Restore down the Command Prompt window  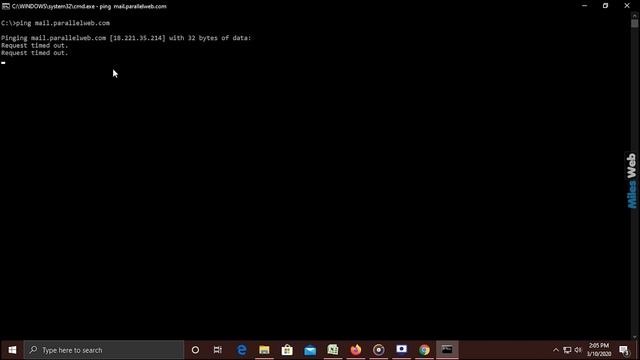[605, 6]
